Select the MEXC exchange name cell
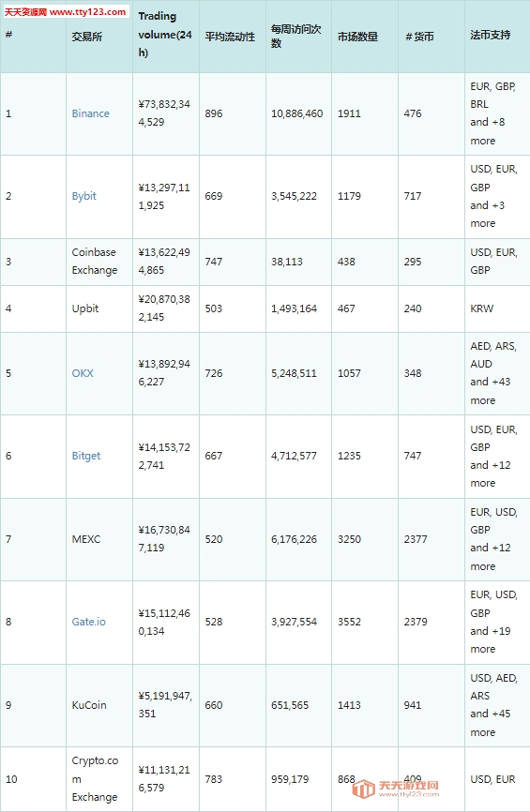The image size is (530, 812). coord(86,539)
